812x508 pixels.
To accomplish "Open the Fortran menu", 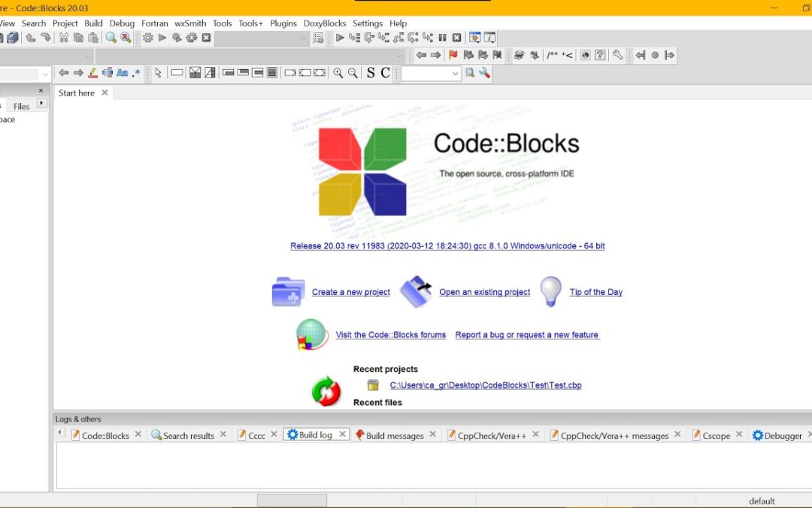I will [154, 23].
